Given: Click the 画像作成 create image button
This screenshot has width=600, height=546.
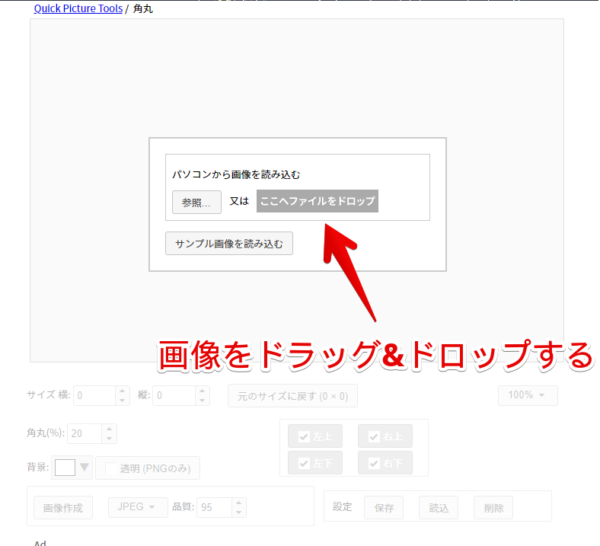Looking at the screenshot, I should pos(63,507).
